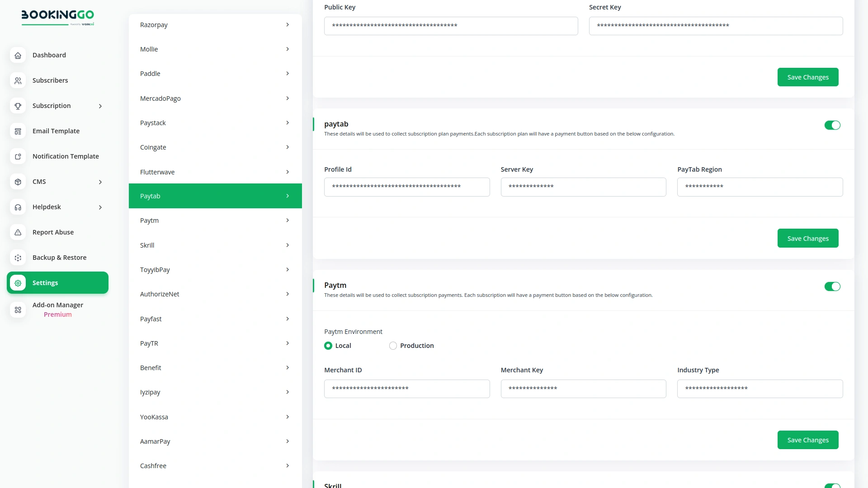Viewport: 868px width, 488px height.
Task: Expand the Razorpay settings chevron
Action: click(x=288, y=24)
